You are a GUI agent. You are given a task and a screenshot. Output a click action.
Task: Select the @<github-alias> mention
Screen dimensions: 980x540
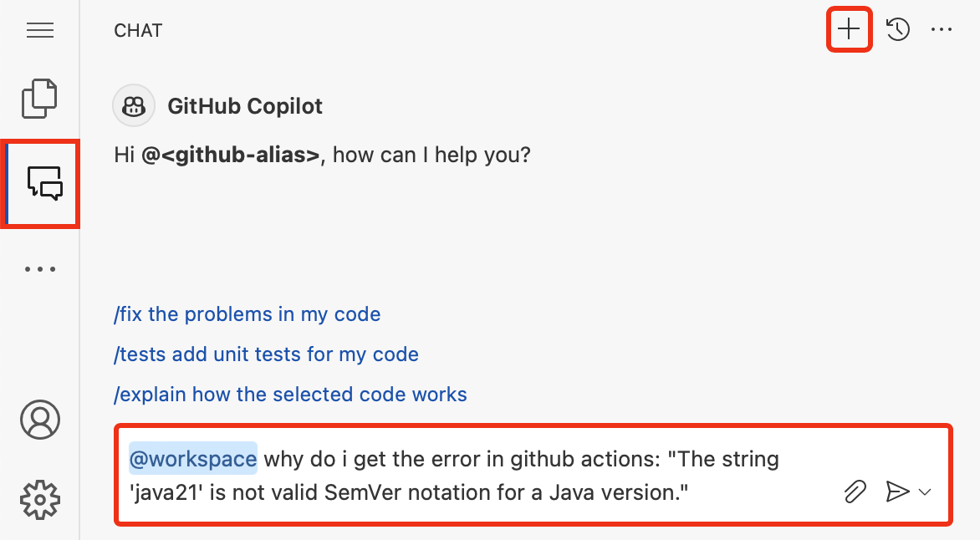point(231,155)
